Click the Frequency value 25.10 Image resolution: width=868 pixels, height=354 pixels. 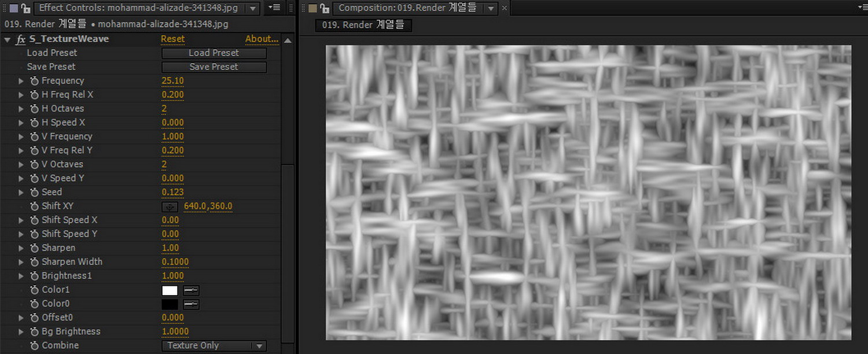(172, 81)
